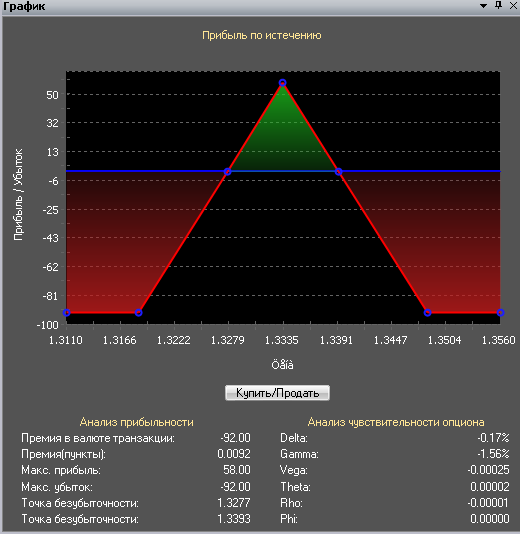The image size is (520, 534).
Task: Click the Прибыль по истечению chart title
Action: [x=262, y=35]
